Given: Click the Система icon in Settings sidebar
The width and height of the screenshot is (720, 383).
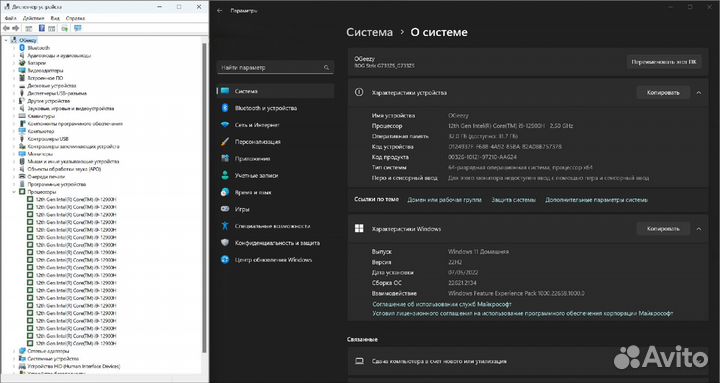Looking at the screenshot, I should [225, 91].
